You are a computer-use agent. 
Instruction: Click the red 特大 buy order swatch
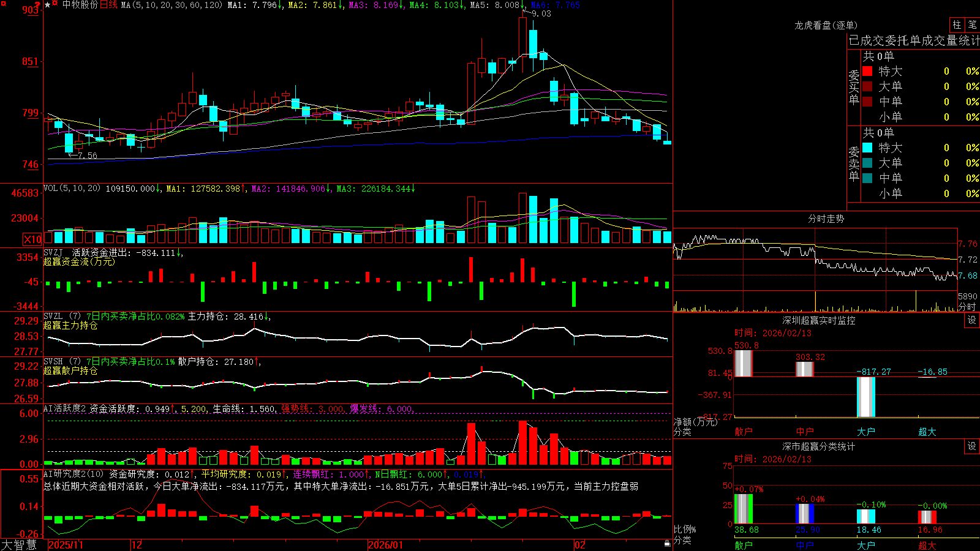pos(867,71)
